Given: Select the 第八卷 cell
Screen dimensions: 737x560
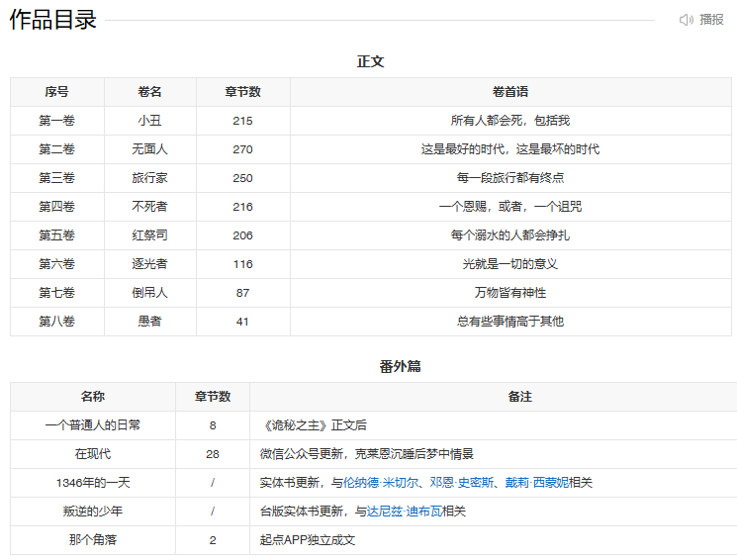Looking at the screenshot, I should pos(56,322).
